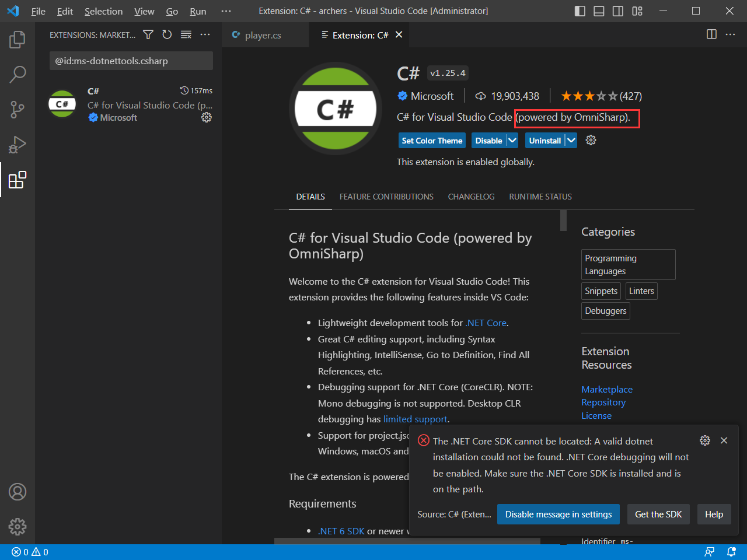Switch to the Runtime Status tab
Screen dimensions: 747x560
point(540,197)
